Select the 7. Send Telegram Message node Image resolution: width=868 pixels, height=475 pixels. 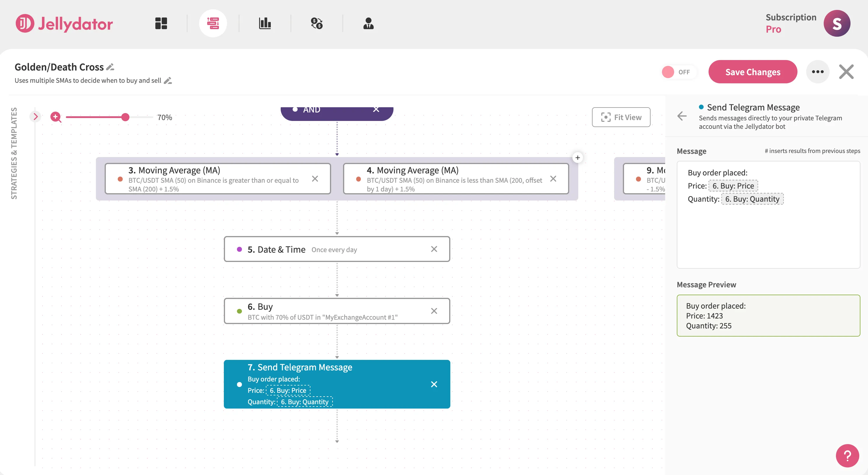click(337, 384)
